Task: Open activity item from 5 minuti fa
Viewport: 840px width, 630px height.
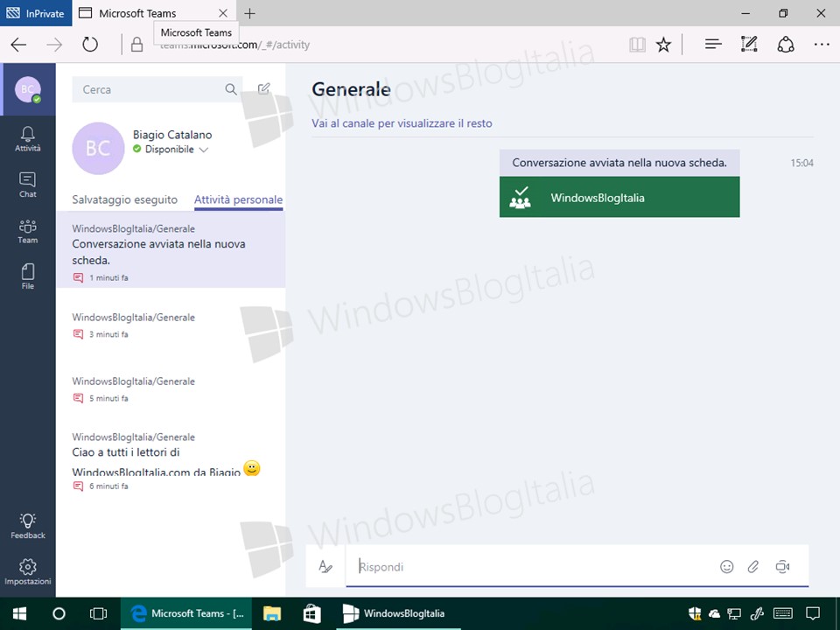Action: coord(171,389)
